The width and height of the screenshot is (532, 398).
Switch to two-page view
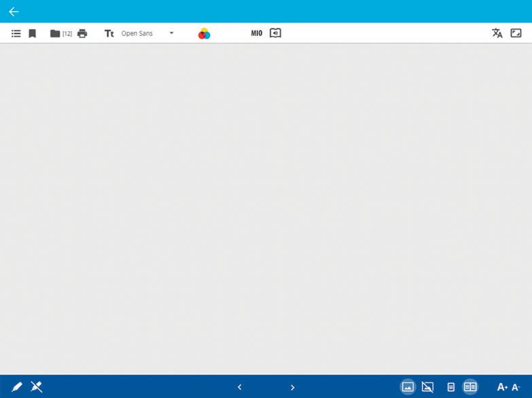point(470,386)
